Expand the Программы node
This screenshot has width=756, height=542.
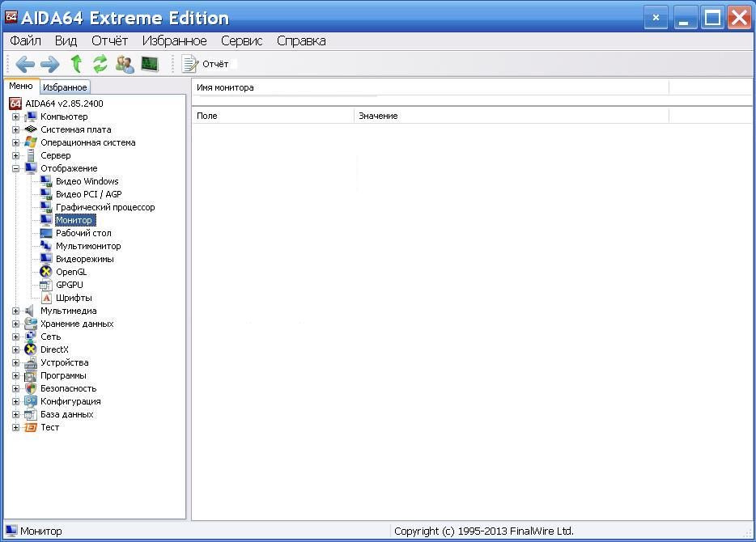pyautogui.click(x=15, y=376)
